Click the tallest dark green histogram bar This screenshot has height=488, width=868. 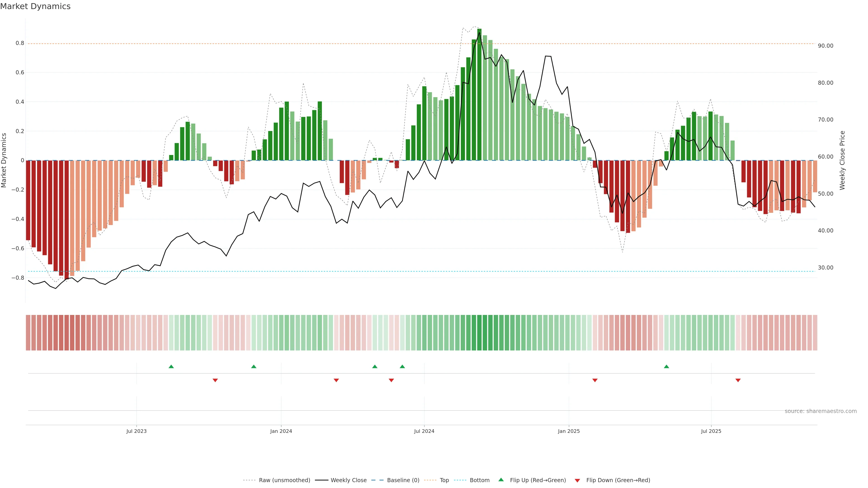click(x=479, y=94)
